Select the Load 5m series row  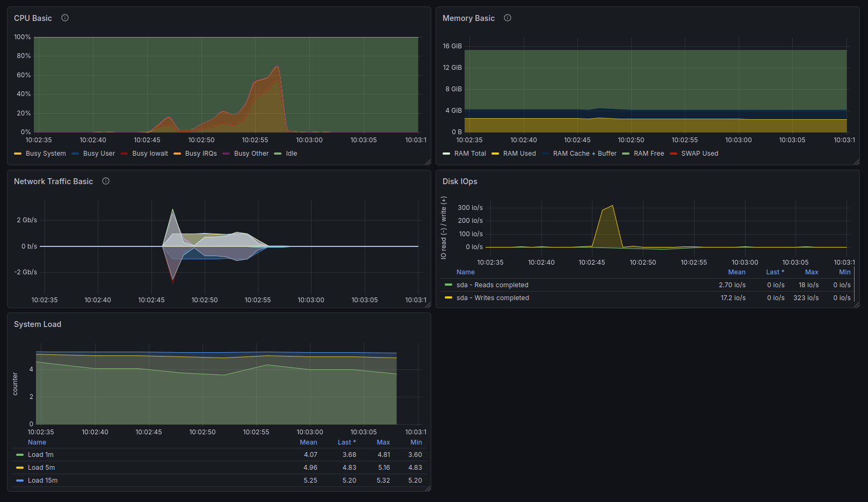pos(41,468)
